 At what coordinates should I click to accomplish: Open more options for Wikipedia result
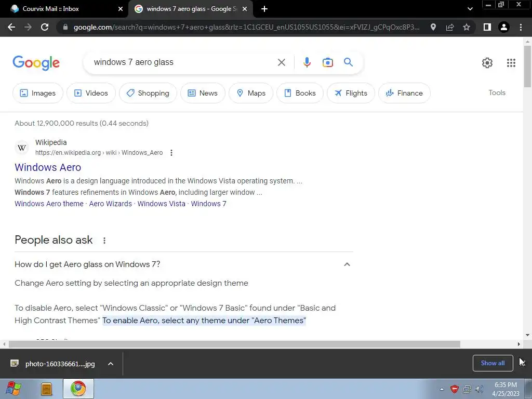(x=171, y=153)
